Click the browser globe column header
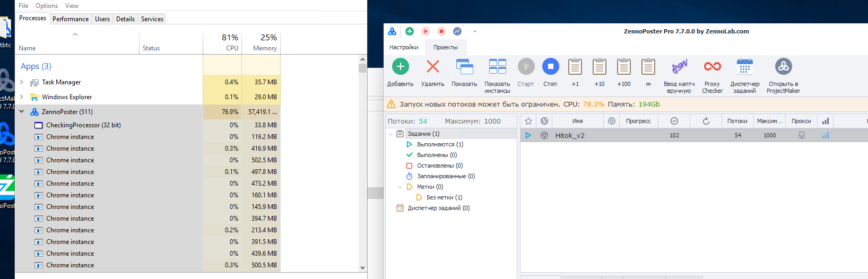 pos(544,121)
